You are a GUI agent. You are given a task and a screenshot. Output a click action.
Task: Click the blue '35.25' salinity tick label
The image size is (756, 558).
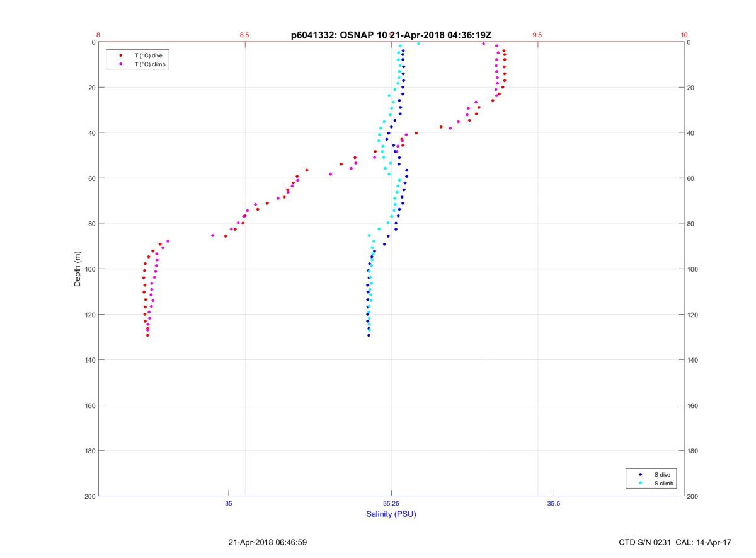tap(391, 503)
